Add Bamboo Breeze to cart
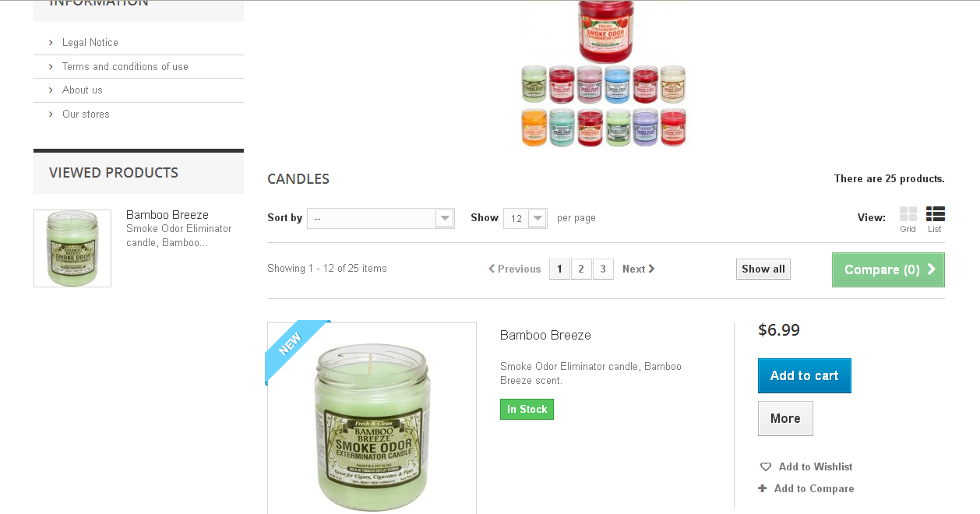This screenshot has height=514, width=980. pos(805,375)
